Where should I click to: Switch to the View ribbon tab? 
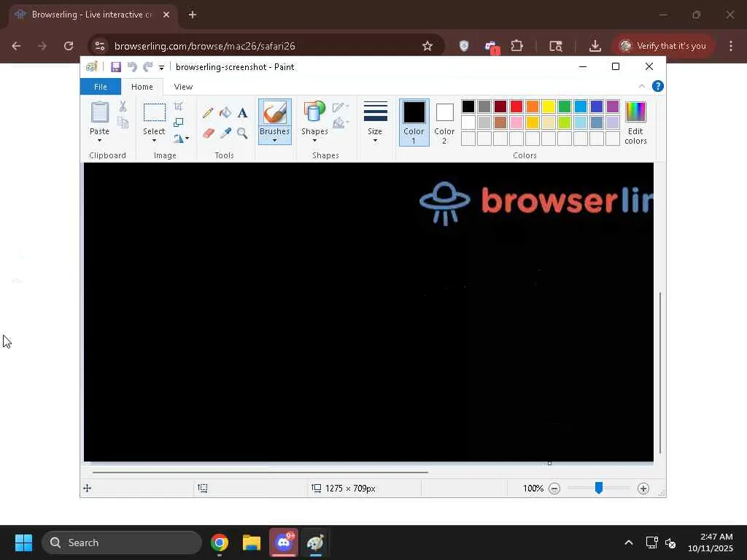click(183, 87)
